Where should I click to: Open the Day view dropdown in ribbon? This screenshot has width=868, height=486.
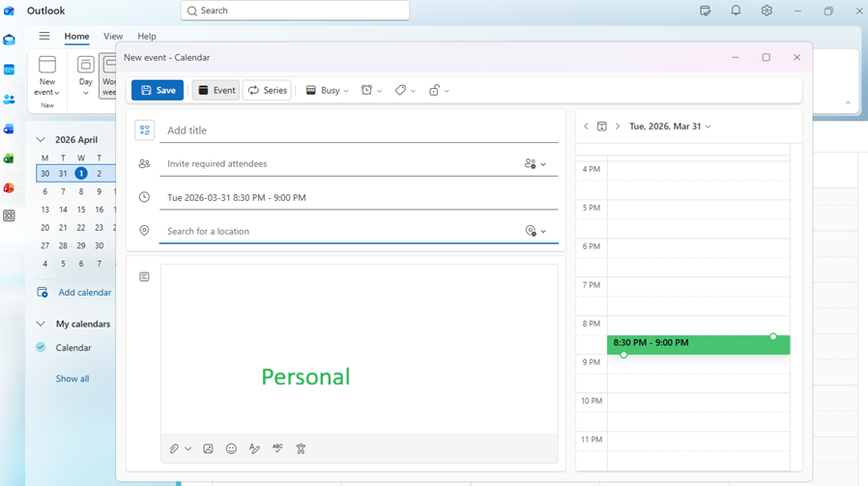85,93
